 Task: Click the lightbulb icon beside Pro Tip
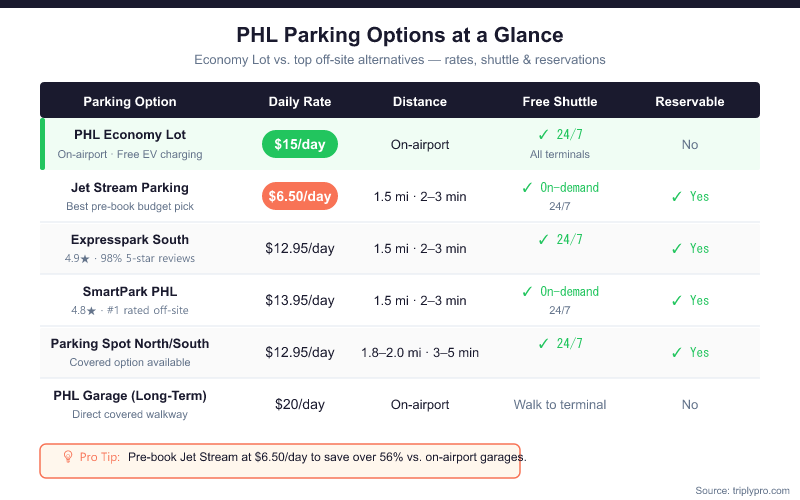(x=68, y=456)
